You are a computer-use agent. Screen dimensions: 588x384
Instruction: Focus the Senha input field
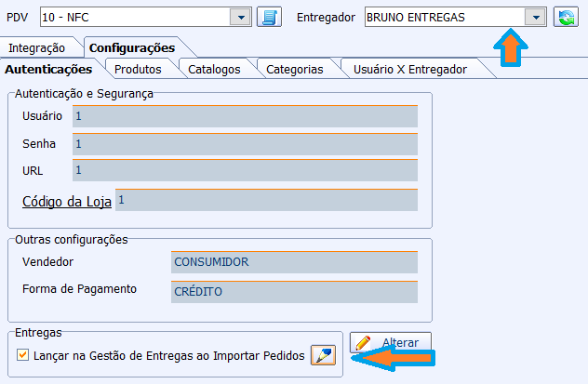(244, 144)
